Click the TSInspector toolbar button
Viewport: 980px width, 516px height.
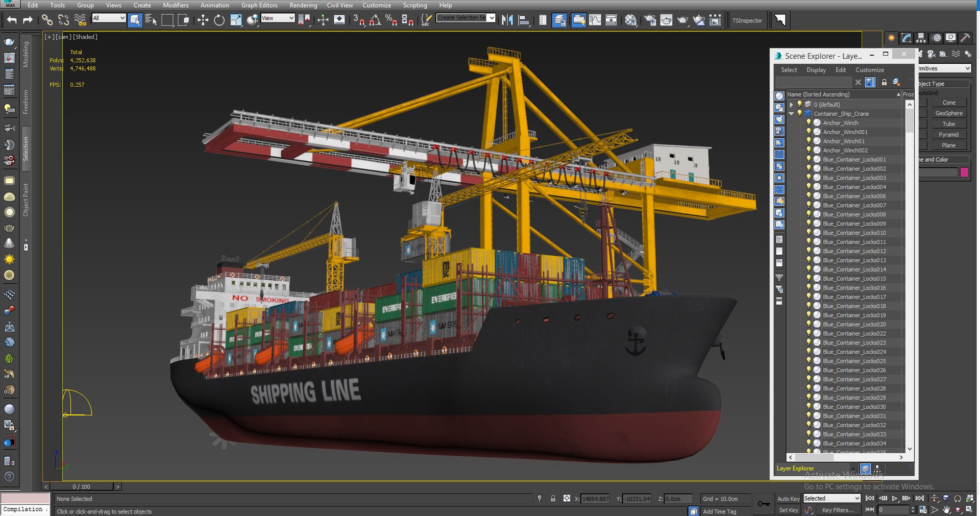coord(747,20)
